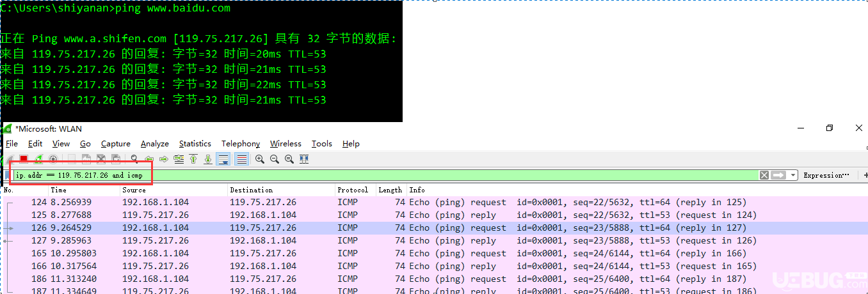Open the Telephony menu
This screenshot has height=294, width=868.
click(x=241, y=144)
